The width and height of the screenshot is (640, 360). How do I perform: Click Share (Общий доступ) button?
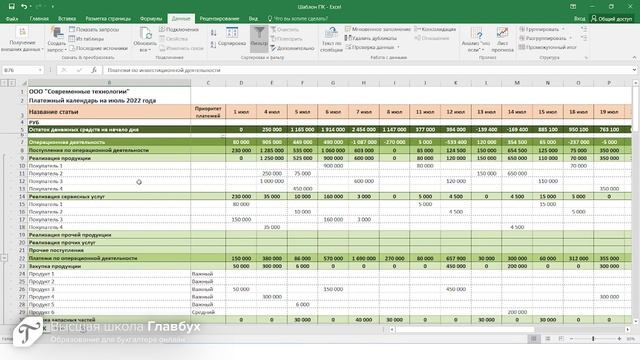pos(611,19)
